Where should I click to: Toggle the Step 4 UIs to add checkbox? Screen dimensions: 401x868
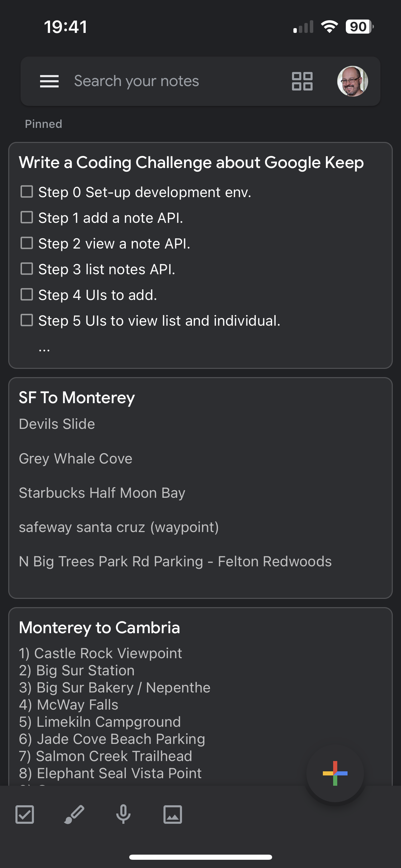(27, 294)
